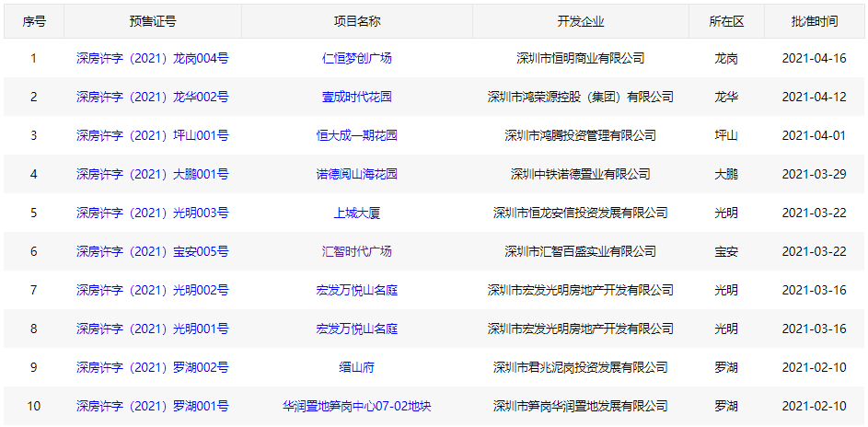Open permit 深房许字（2021）罗湖001号

[x=152, y=406]
